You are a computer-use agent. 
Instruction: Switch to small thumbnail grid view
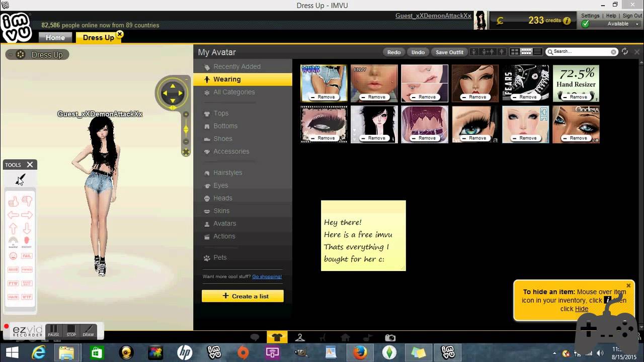point(526,52)
